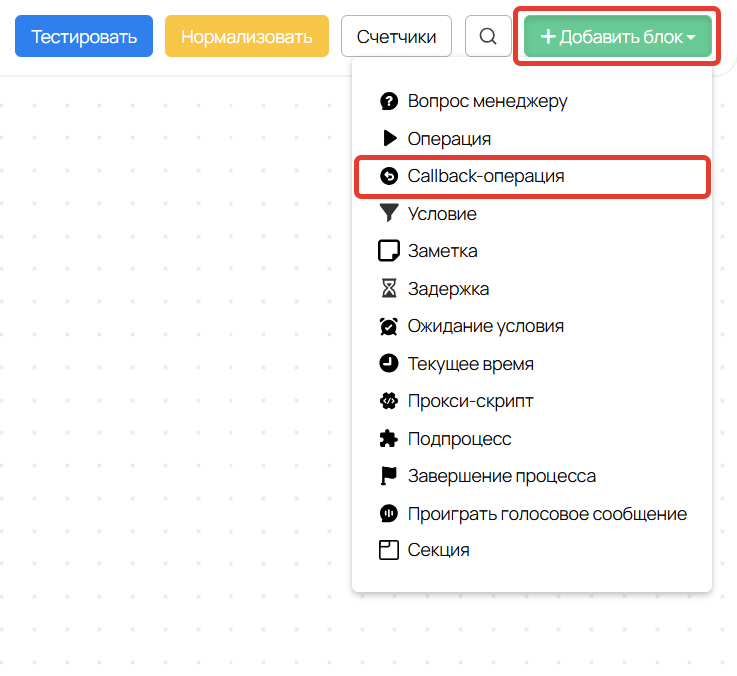737x676 pixels.
Task: Click the section layout icon beside Секция
Action: coord(389,550)
